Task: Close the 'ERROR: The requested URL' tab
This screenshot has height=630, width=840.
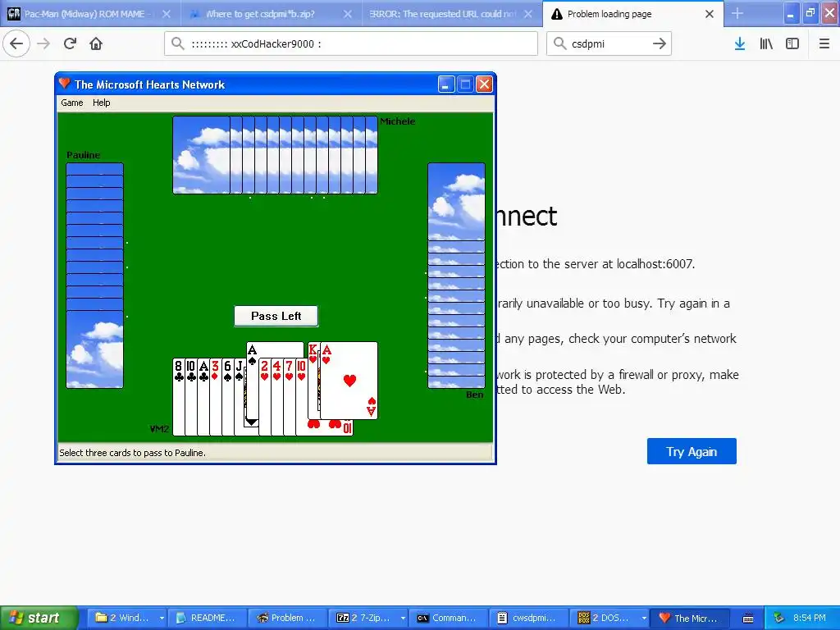Action: point(528,14)
